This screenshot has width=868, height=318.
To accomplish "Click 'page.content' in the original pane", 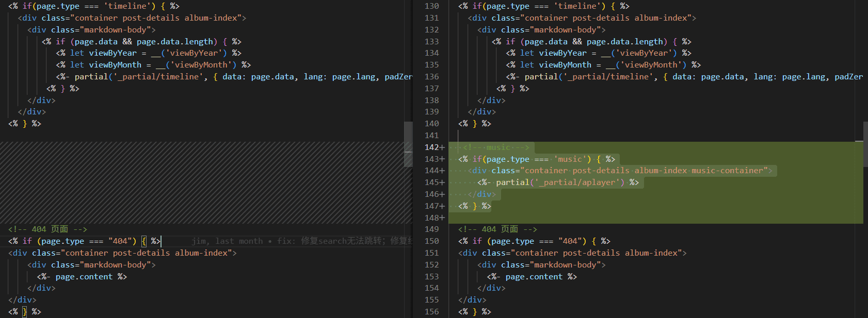I will click(x=84, y=277).
